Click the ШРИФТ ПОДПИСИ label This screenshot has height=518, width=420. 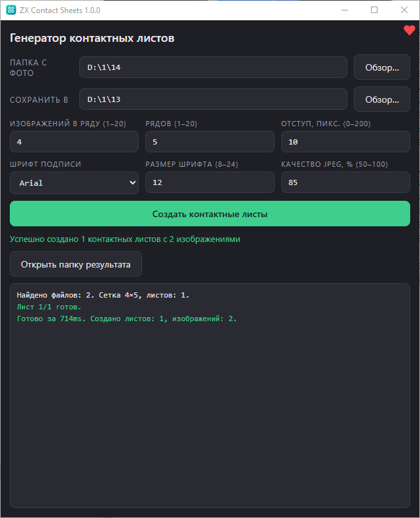(x=45, y=164)
